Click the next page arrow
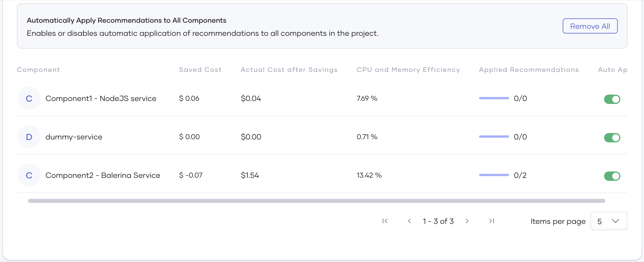Screen dimensions: 644x262 tap(467, 221)
